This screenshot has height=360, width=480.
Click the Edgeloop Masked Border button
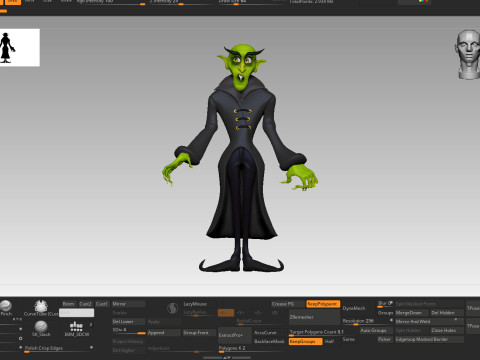point(429,339)
